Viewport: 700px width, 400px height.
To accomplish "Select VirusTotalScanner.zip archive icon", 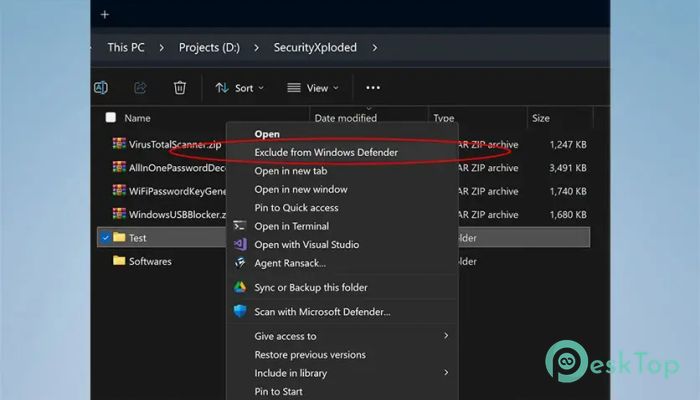I will point(119,144).
